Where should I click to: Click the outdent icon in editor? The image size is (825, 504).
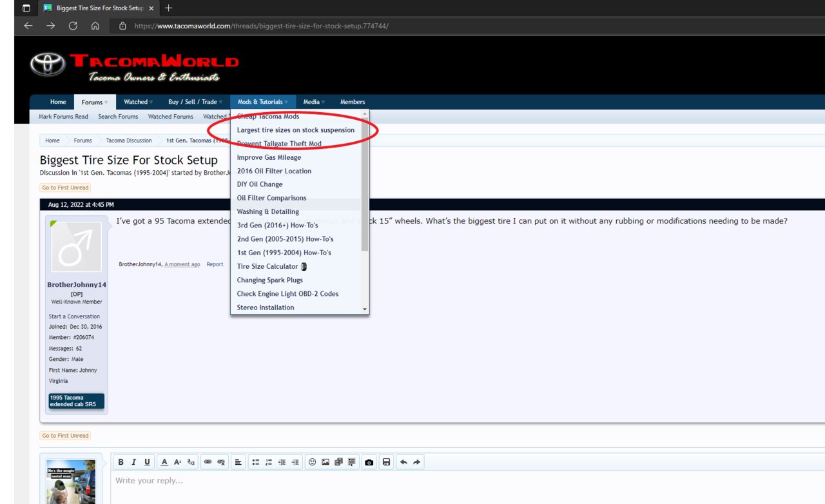point(282,462)
